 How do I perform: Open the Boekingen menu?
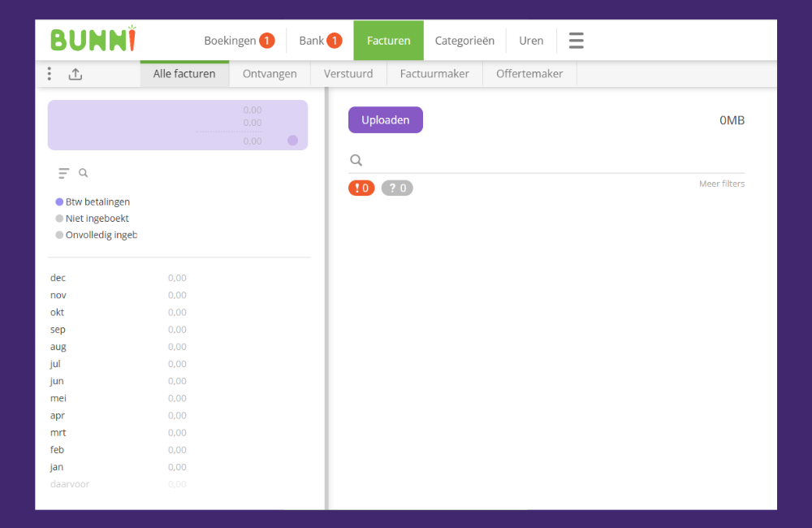click(x=239, y=41)
